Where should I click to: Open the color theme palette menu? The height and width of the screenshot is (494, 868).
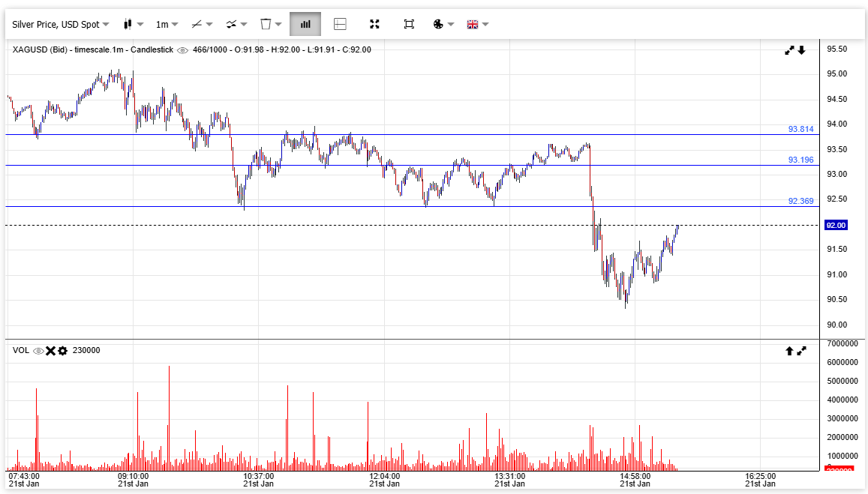pyautogui.click(x=443, y=24)
